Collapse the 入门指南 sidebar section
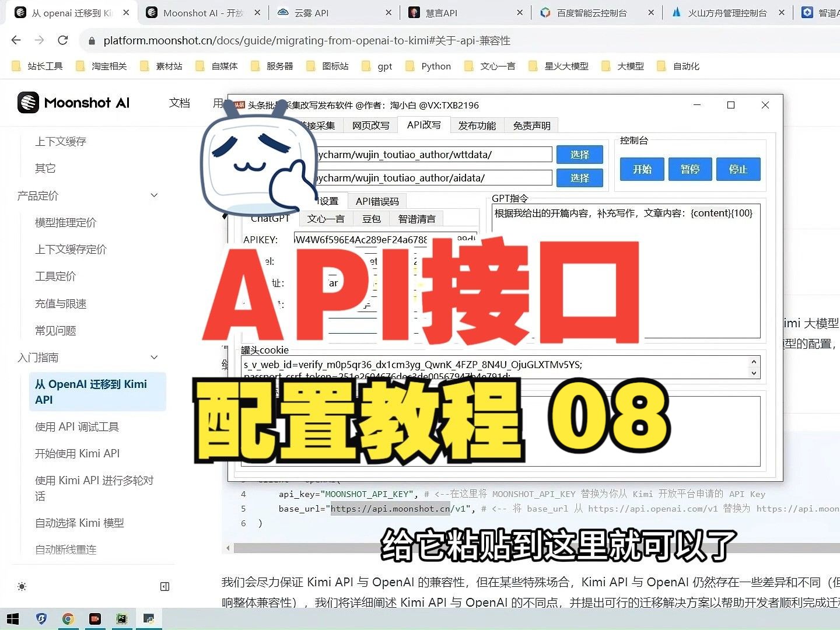The image size is (840, 630). click(154, 357)
